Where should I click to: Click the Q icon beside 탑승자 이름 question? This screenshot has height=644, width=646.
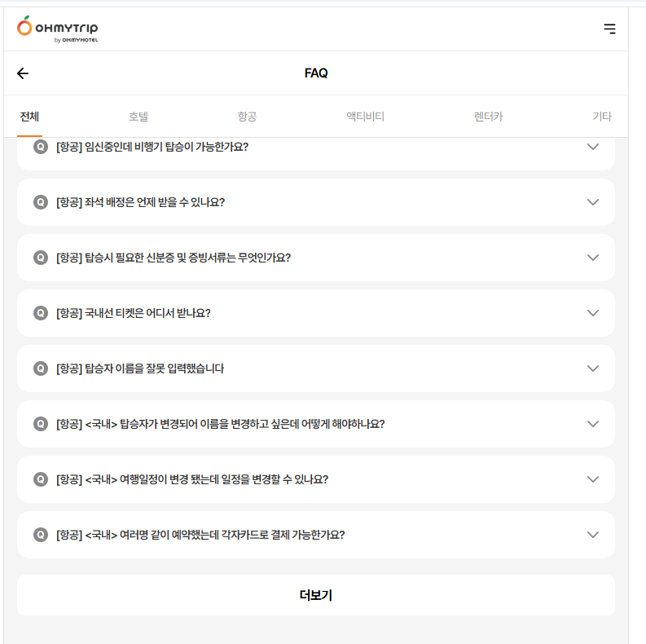click(x=41, y=368)
